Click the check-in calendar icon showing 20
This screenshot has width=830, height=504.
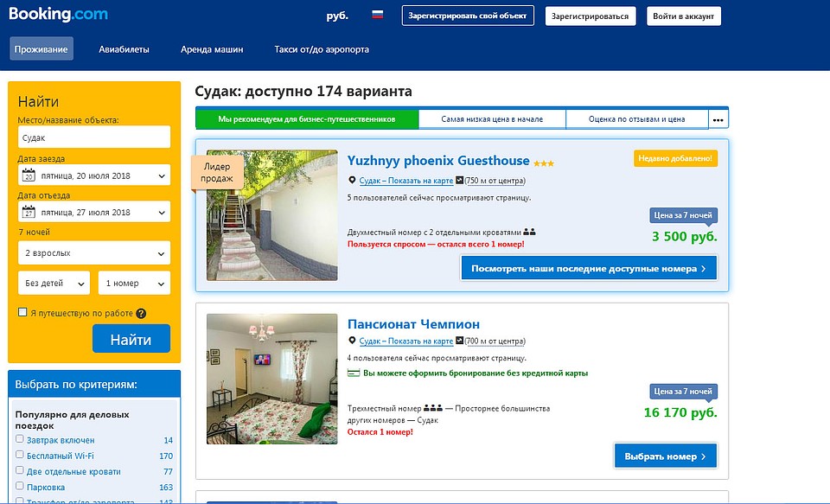[29, 175]
